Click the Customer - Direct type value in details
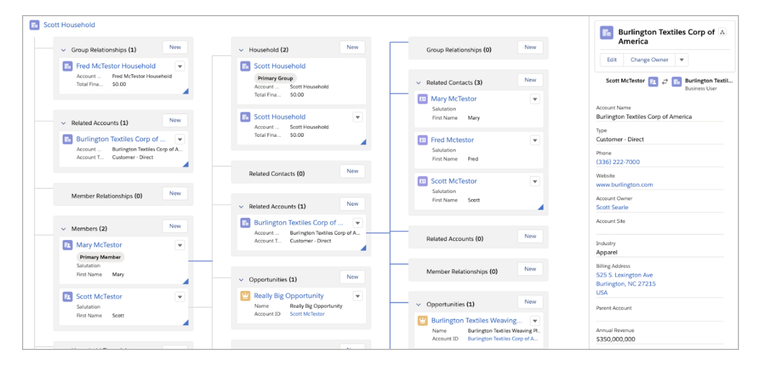 (x=620, y=140)
